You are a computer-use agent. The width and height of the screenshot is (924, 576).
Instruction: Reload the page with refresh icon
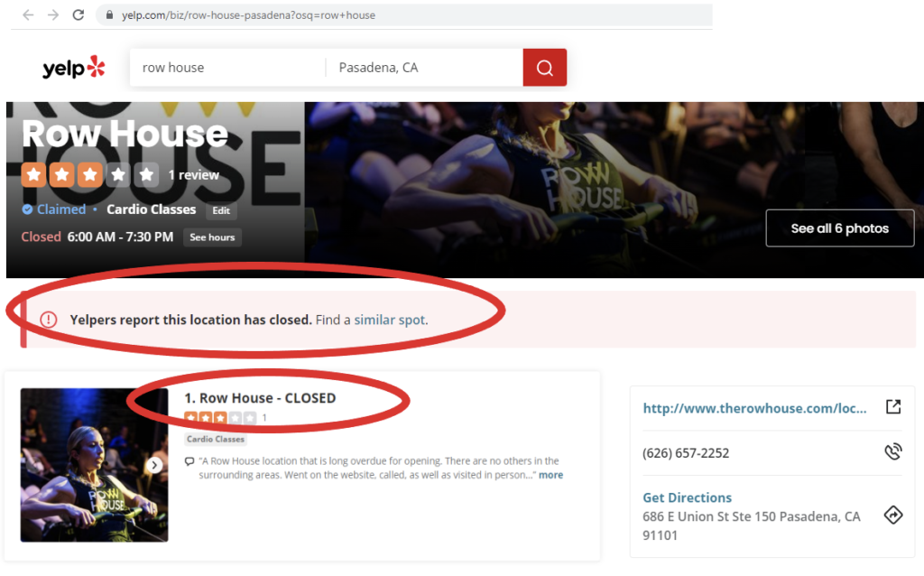tap(79, 14)
